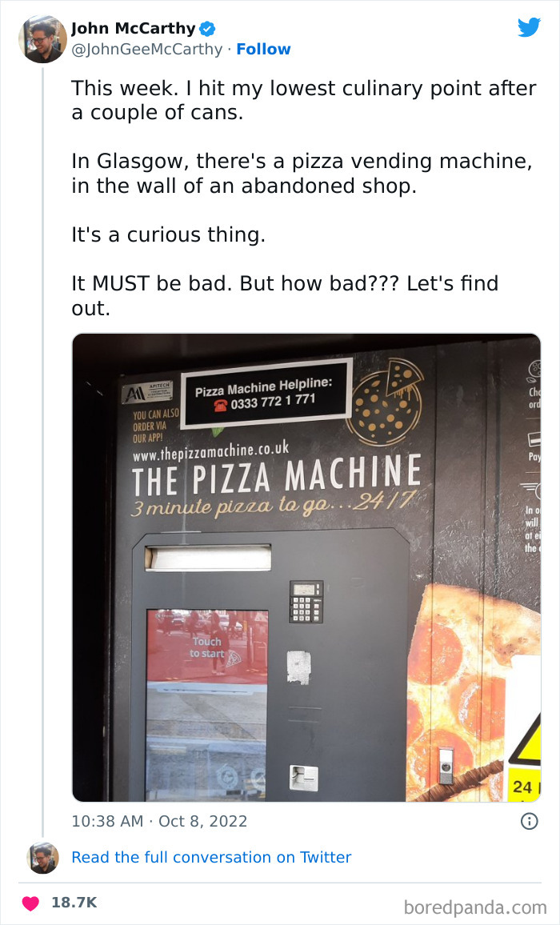
Task: Click the boredpanda.com watermark
Action: (x=475, y=907)
